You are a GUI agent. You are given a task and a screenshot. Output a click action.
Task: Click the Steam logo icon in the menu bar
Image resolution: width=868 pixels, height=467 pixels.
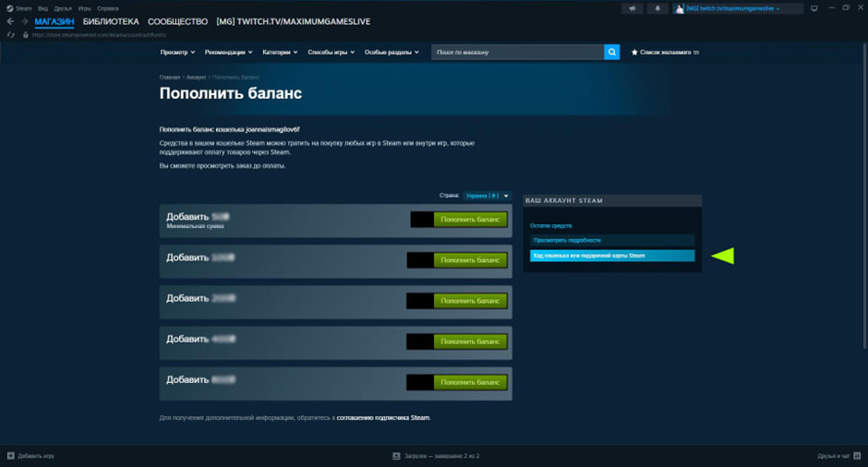click(9, 8)
